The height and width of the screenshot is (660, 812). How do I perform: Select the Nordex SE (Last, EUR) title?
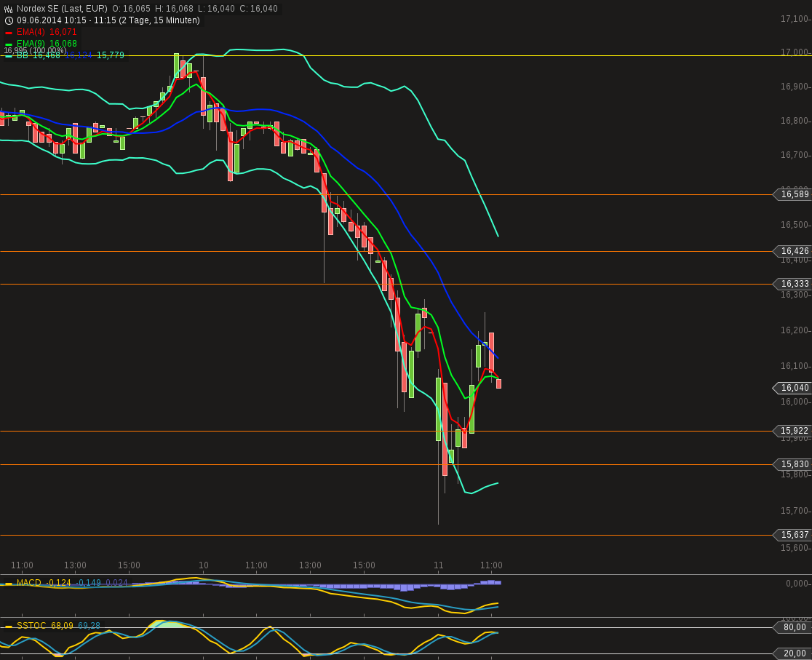(x=62, y=9)
